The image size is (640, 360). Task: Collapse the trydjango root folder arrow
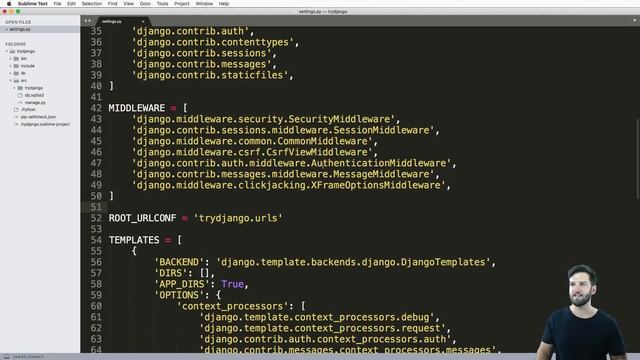click(7, 51)
